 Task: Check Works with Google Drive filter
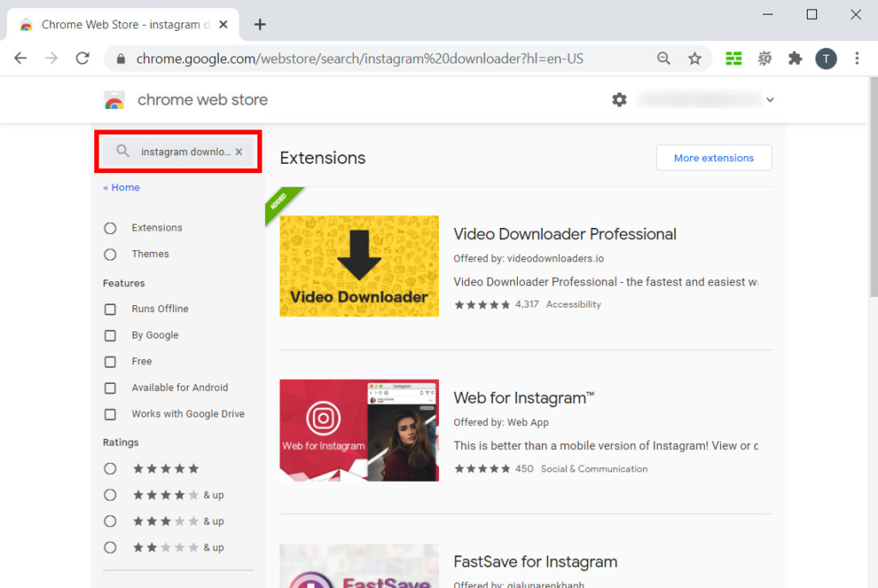(x=110, y=414)
